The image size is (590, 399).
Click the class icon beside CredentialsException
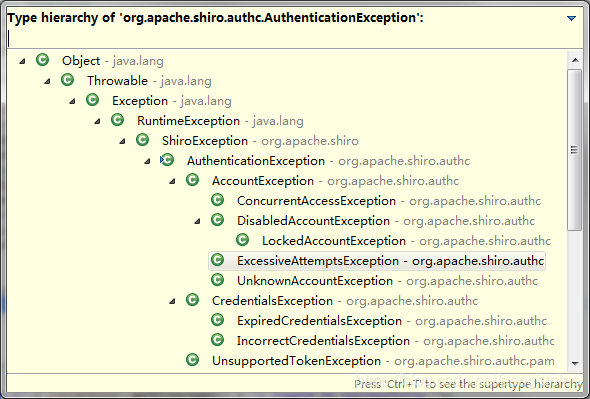[192, 299]
